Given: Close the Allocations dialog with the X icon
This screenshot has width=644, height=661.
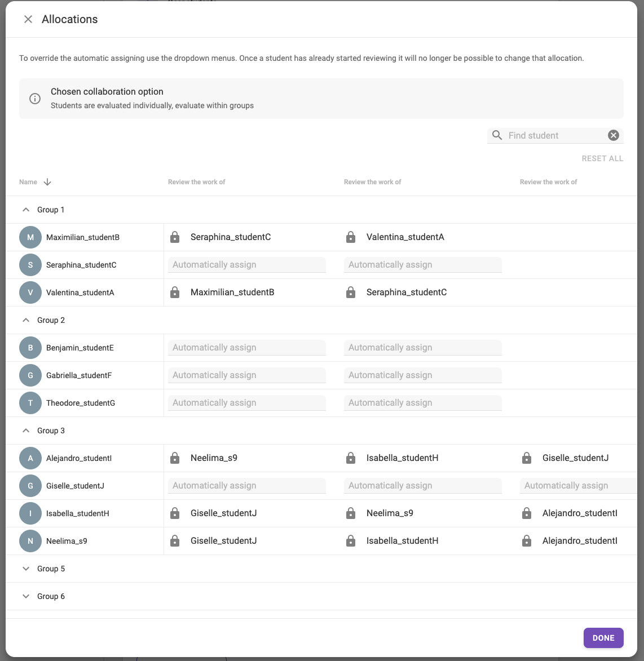Looking at the screenshot, I should pyautogui.click(x=28, y=19).
